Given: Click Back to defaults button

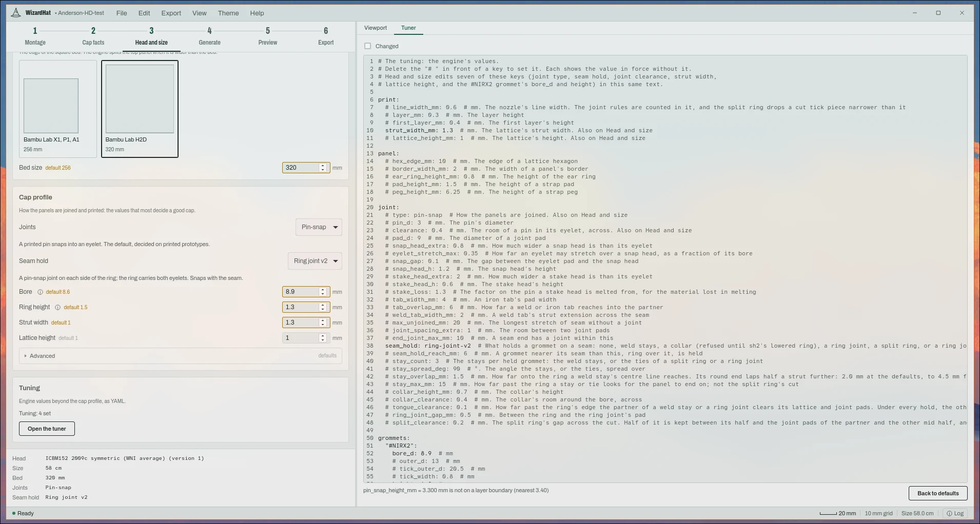Looking at the screenshot, I should (938, 493).
